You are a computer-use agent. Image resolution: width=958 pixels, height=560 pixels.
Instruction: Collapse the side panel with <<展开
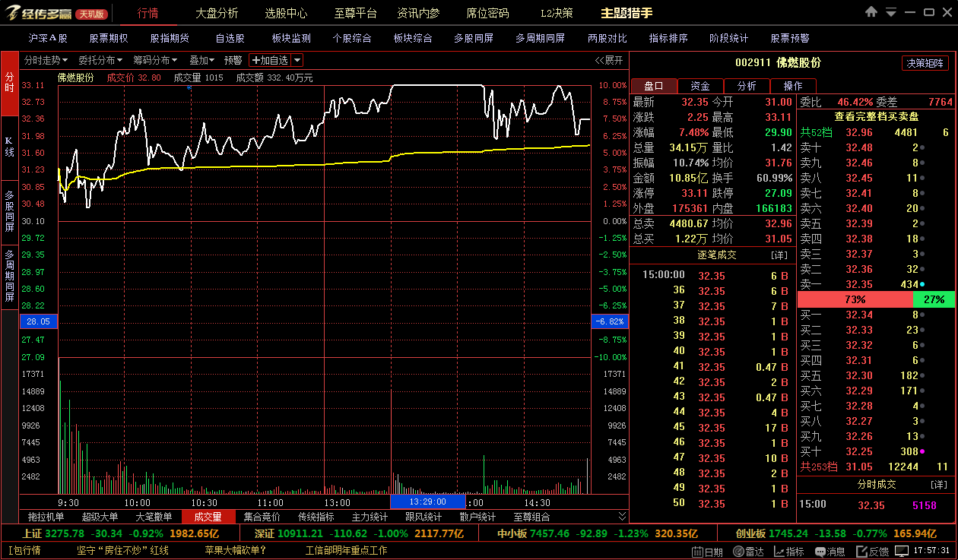point(608,60)
